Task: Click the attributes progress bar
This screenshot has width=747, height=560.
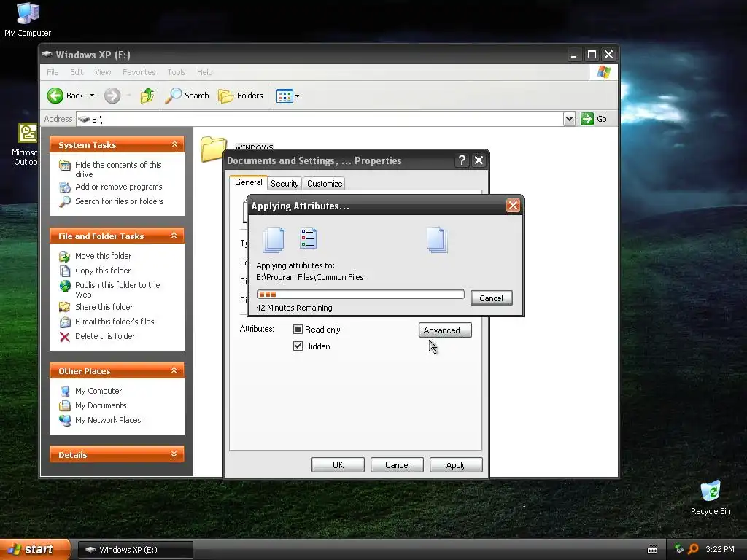Action: (x=360, y=295)
